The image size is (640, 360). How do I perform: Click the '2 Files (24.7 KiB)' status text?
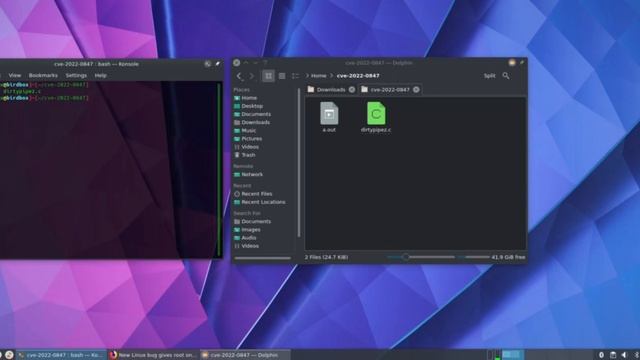point(326,257)
